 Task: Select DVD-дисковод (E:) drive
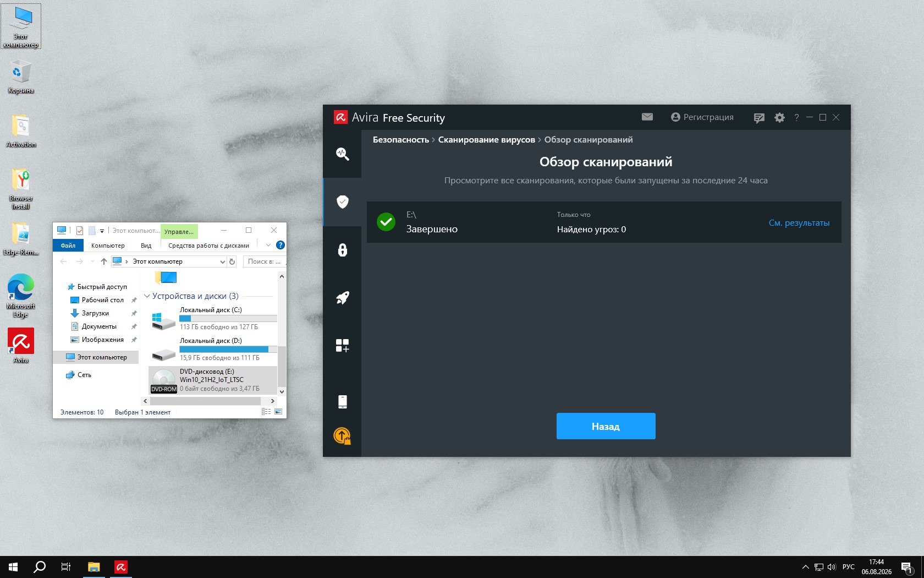(x=214, y=380)
